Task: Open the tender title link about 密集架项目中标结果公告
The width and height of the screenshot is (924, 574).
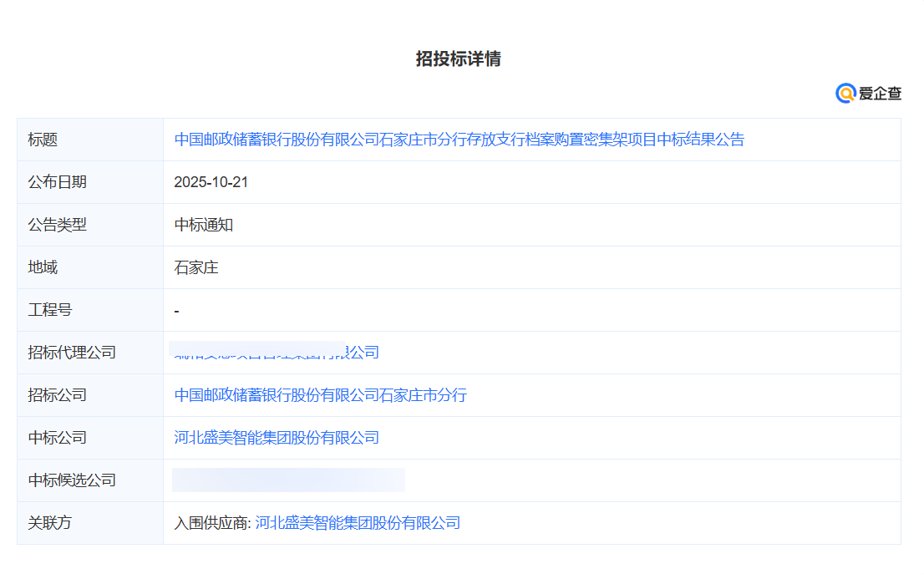Action: (x=459, y=140)
